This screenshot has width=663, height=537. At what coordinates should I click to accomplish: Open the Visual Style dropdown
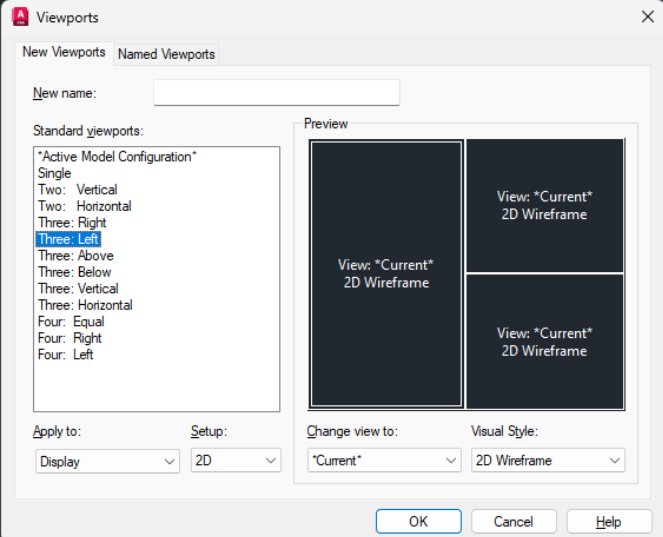(548, 460)
